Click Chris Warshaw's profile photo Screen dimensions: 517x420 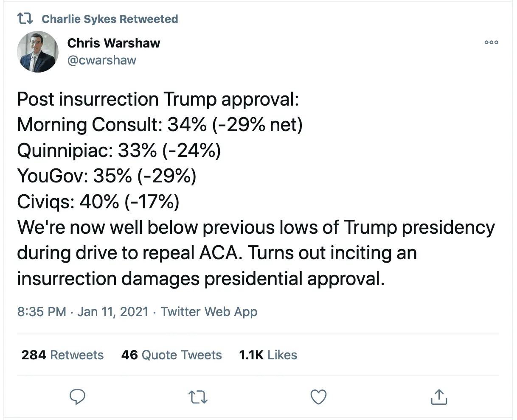tap(38, 52)
